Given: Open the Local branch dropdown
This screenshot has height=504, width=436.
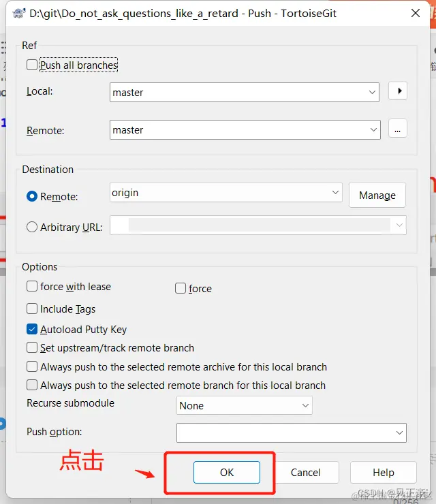Looking at the screenshot, I should point(372,92).
